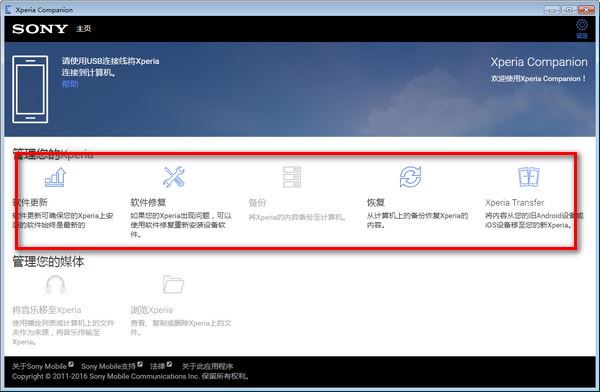Click the phone outline device icon

pos(30,89)
